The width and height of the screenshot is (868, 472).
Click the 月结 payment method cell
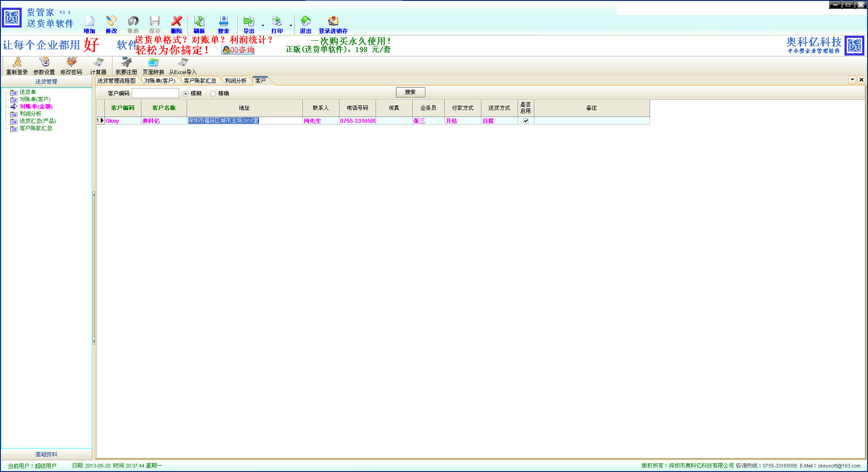coord(463,121)
